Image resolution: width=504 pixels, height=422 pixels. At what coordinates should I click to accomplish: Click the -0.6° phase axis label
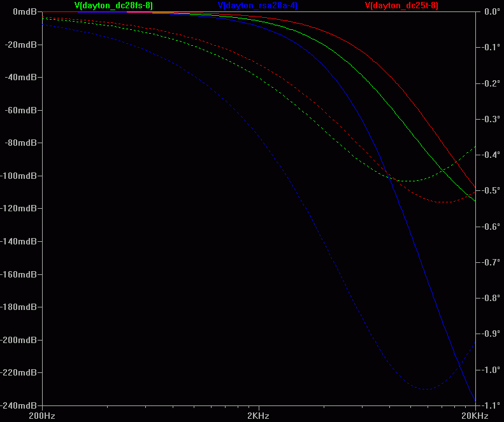(x=490, y=227)
